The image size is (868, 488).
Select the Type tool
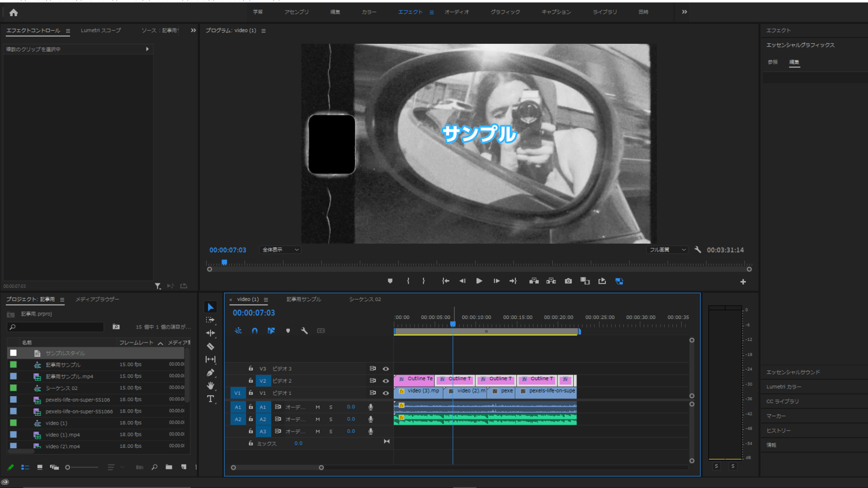210,399
